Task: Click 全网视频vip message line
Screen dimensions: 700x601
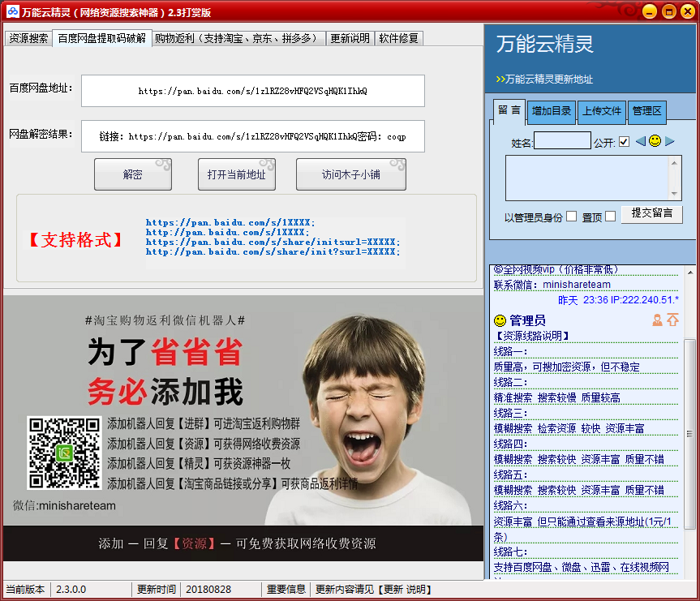Action: coord(556,270)
